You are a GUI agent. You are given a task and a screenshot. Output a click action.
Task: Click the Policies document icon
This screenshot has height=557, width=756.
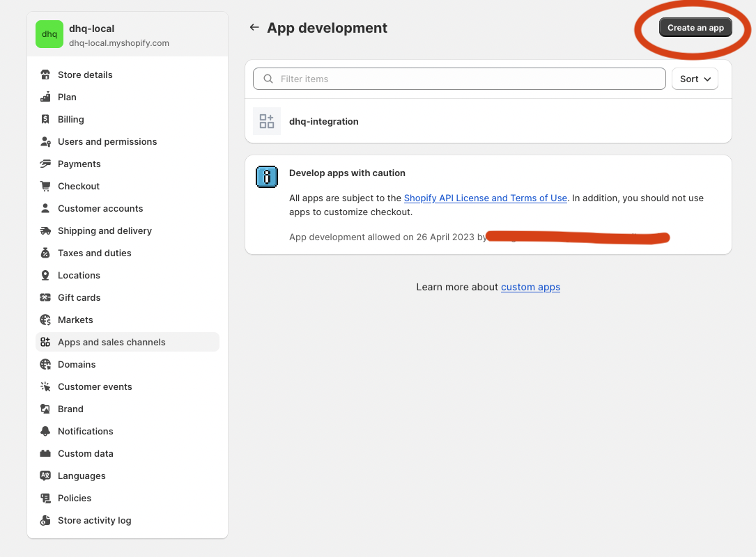point(45,499)
